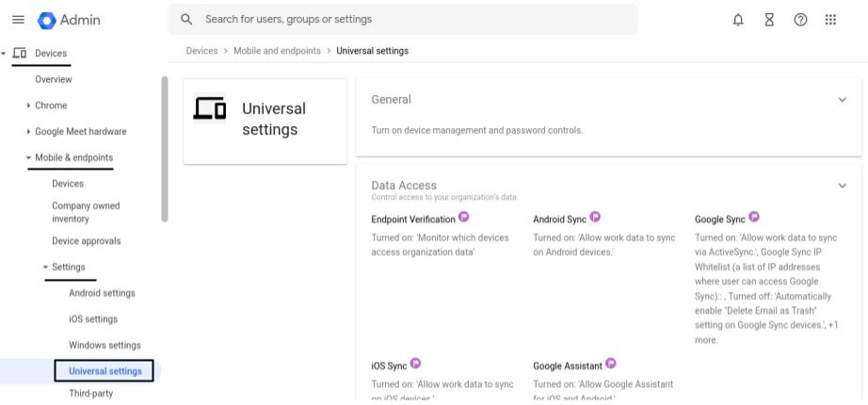Screen dimensions: 868x405
Task: Open the notifications bell
Action: click(738, 20)
